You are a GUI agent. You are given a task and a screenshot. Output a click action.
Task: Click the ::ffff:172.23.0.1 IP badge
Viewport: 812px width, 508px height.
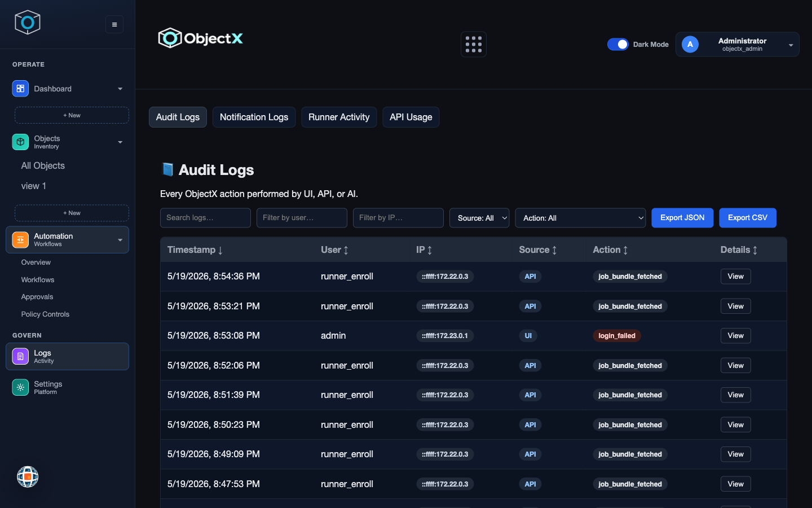click(x=445, y=336)
